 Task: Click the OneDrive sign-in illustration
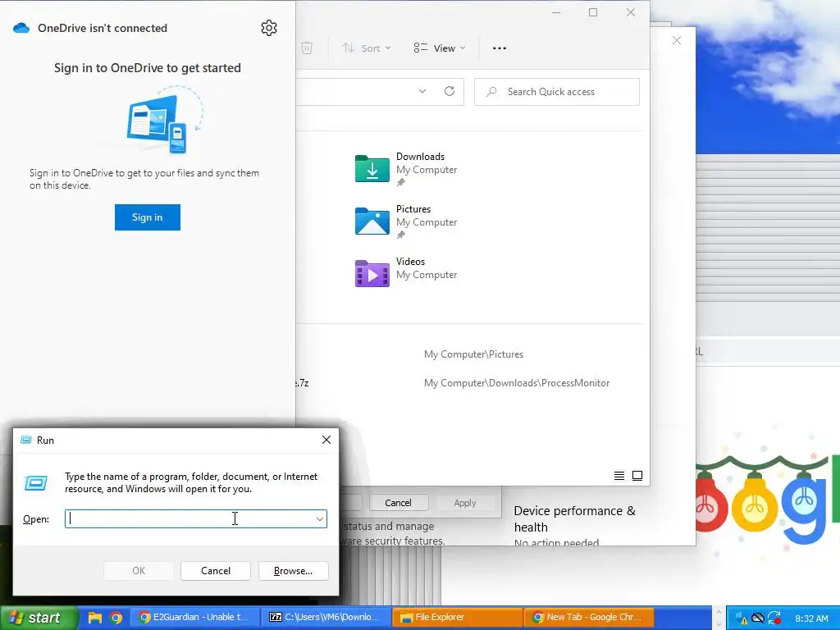164,120
